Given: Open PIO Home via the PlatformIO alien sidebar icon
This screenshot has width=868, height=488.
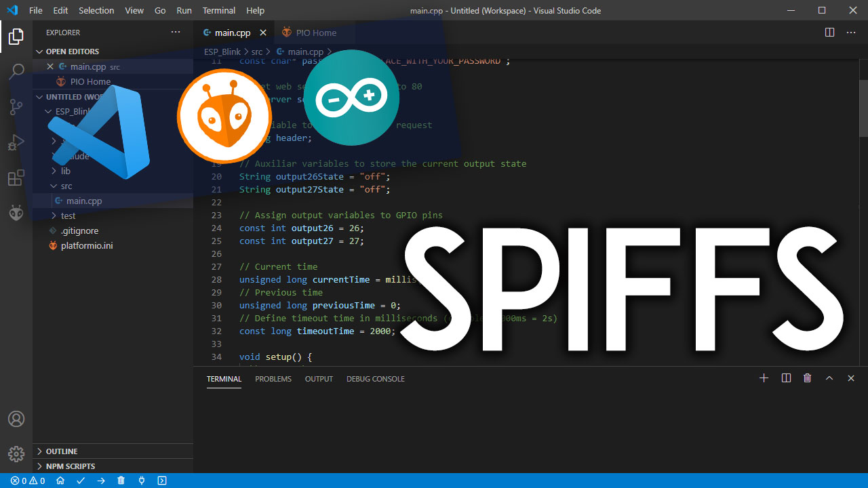Looking at the screenshot, I should pyautogui.click(x=16, y=213).
